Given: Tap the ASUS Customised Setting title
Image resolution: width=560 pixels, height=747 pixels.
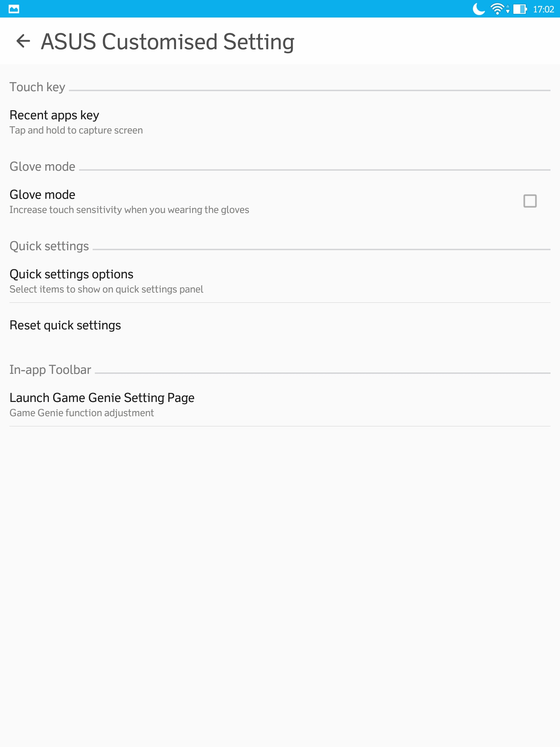Looking at the screenshot, I should [x=168, y=42].
